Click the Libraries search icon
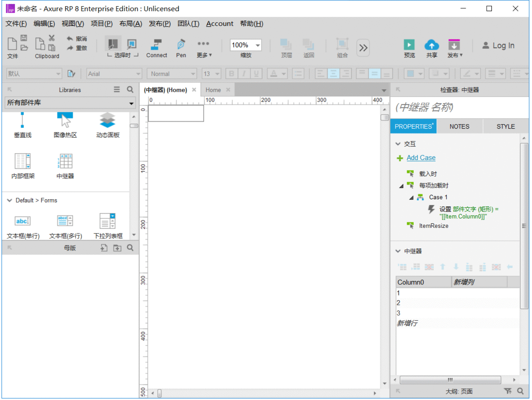Viewport: 532px width, 400px height. (x=130, y=90)
